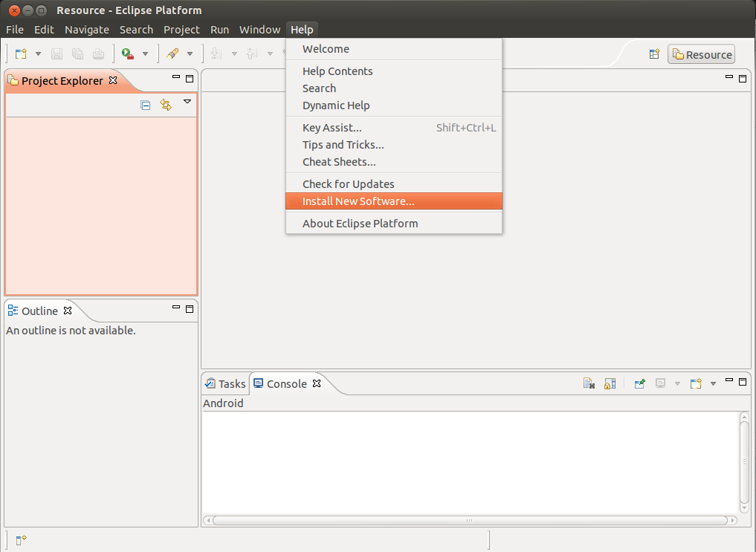Viewport: 756px width, 552px height.
Task: Toggle Scroll Lock in the Console view
Action: pos(610,383)
